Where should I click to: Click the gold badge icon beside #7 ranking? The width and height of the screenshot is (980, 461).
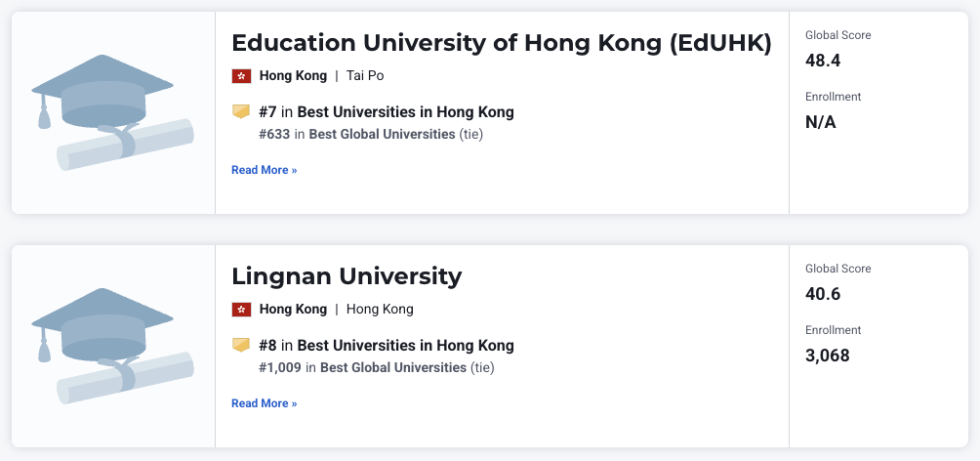(241, 112)
